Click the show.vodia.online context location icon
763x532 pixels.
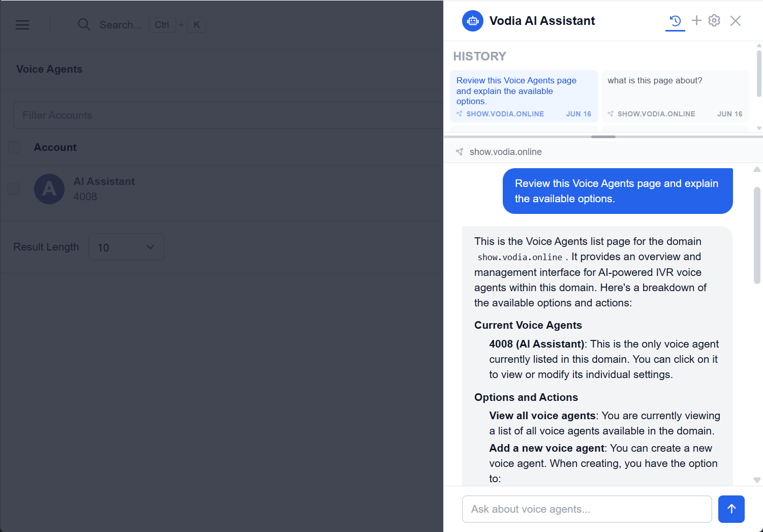[460, 152]
